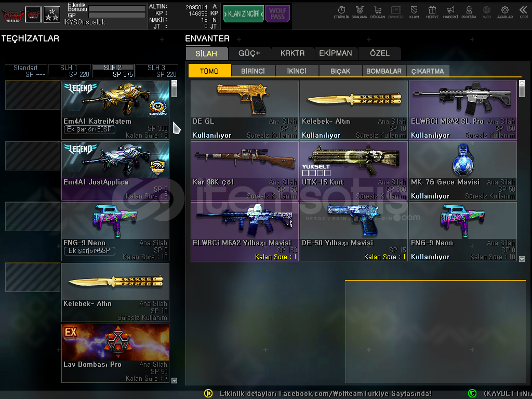The height and width of the screenshot is (399, 532).
Task: Select MK-7G Gece Mavisi grenade
Action: [x=463, y=170]
